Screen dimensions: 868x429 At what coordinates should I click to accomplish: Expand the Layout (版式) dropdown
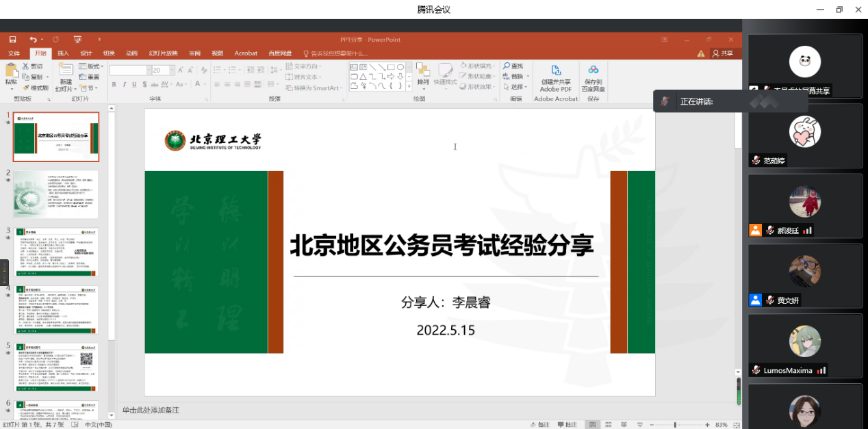pos(92,66)
